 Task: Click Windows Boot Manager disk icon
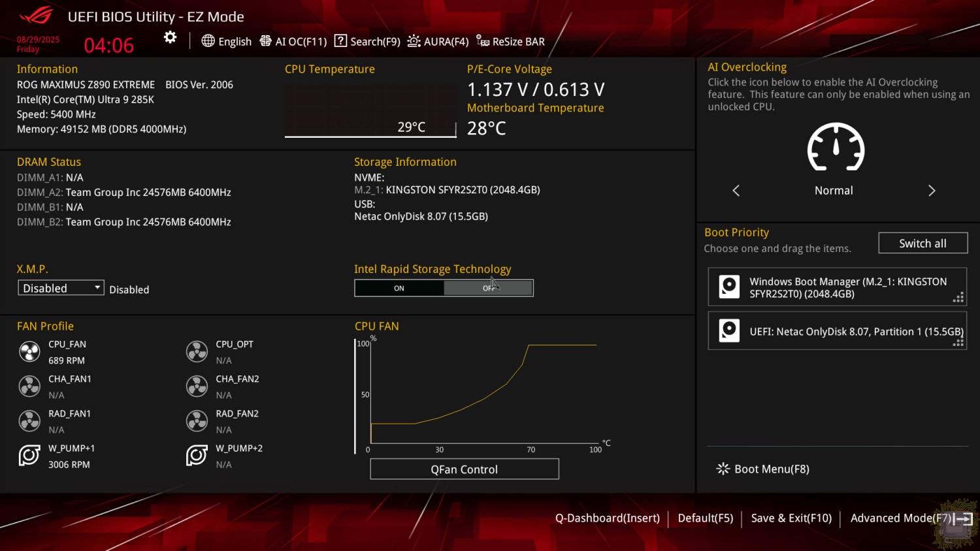(729, 287)
